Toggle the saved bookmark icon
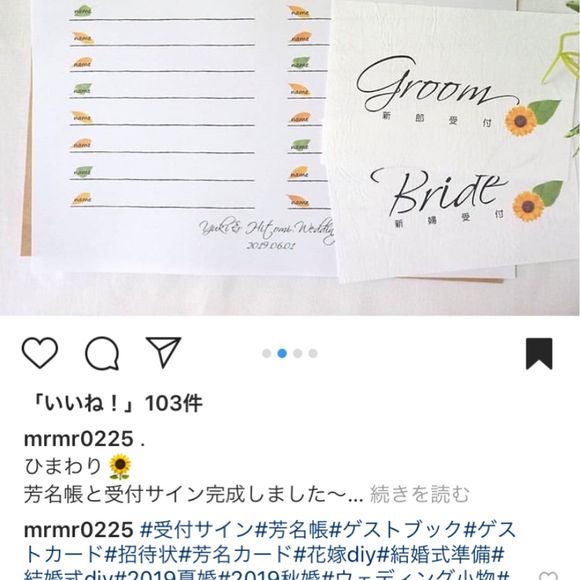 click(x=539, y=353)
